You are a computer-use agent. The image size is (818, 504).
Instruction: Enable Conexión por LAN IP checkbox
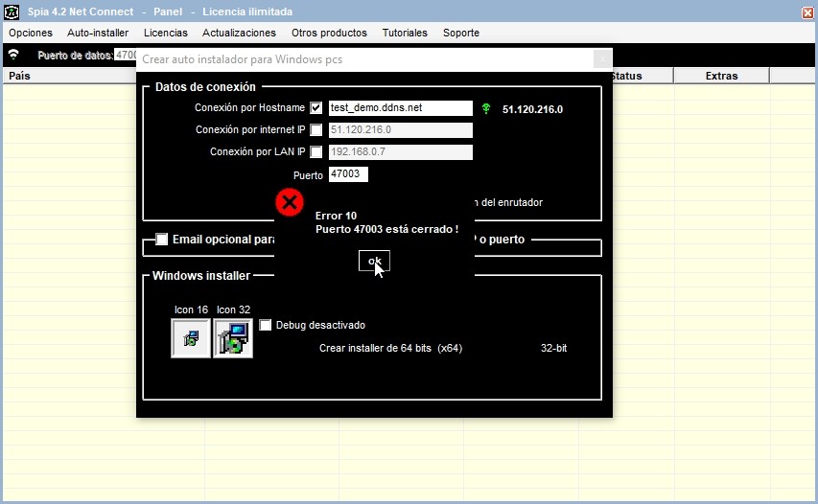(x=316, y=151)
